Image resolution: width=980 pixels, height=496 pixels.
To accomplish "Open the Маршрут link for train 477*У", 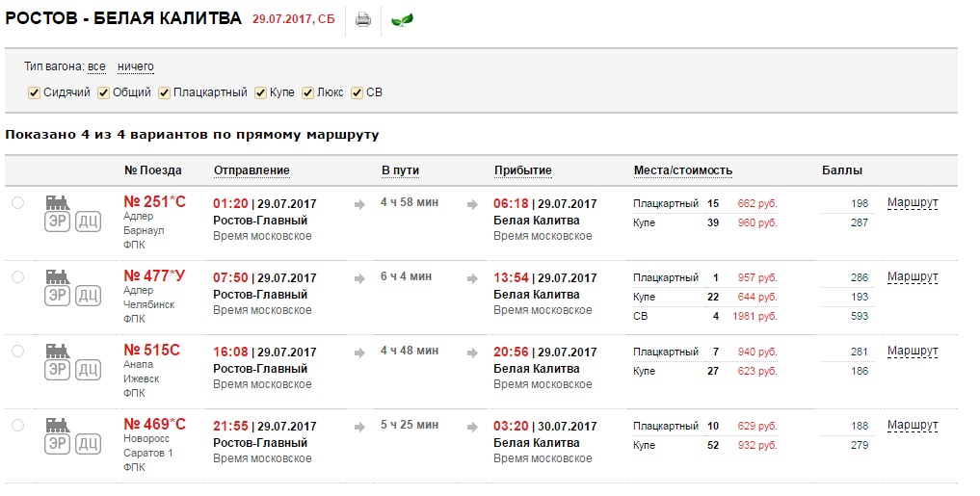I will (912, 276).
